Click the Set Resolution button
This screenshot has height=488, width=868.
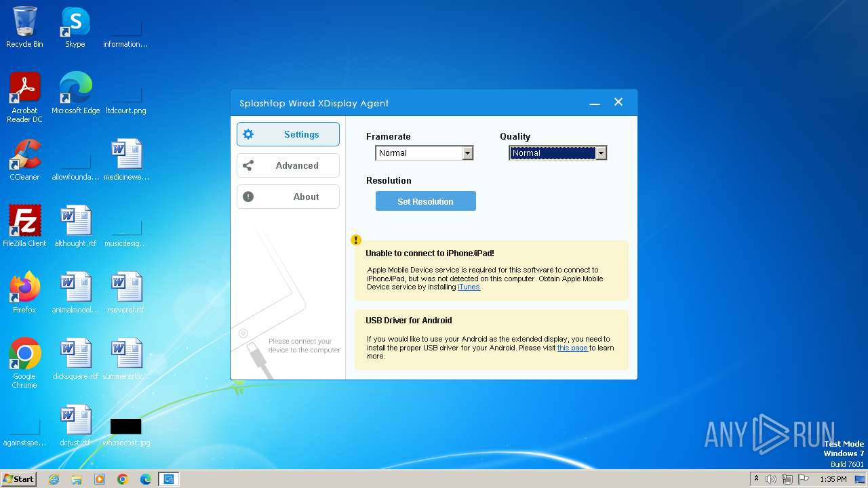[426, 201]
